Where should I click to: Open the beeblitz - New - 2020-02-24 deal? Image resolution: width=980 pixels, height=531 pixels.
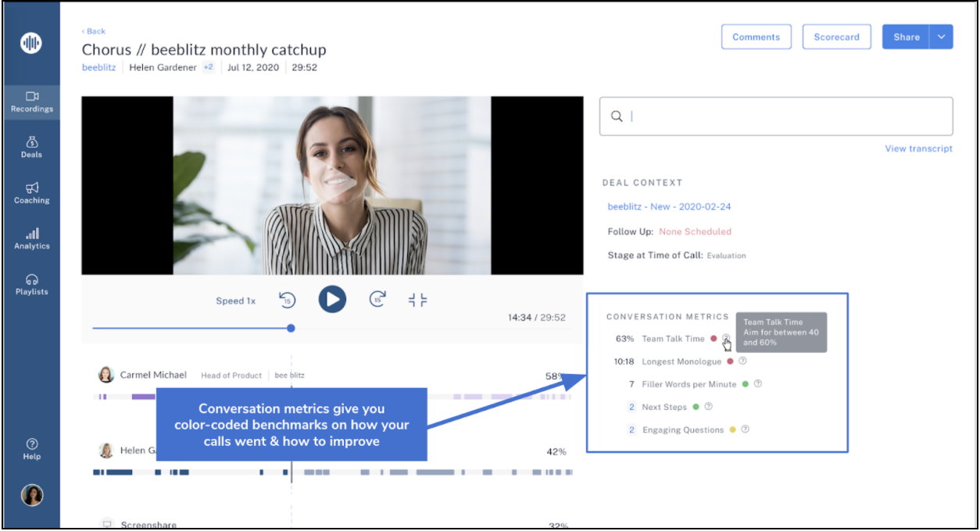click(670, 207)
